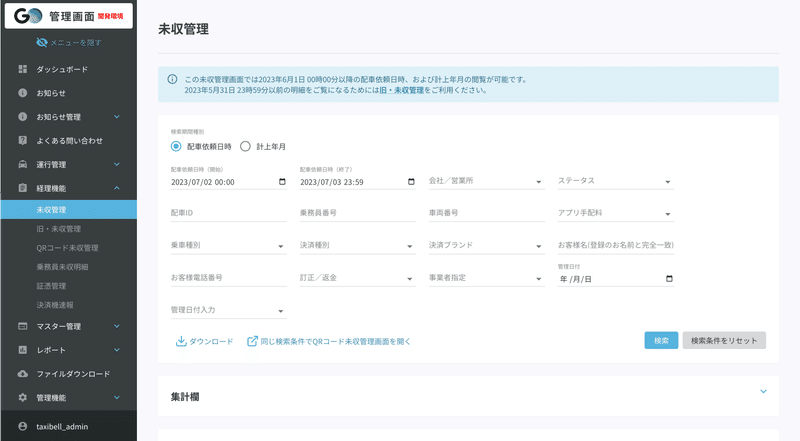Click the 配車ID input field
Viewport: 800px width, 441px height.
point(229,213)
